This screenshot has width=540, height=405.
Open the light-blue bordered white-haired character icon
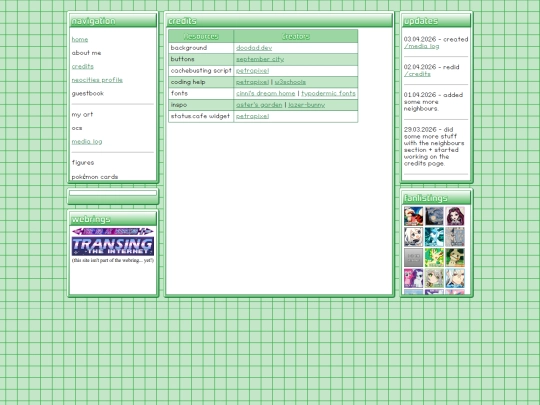[x=455, y=278]
